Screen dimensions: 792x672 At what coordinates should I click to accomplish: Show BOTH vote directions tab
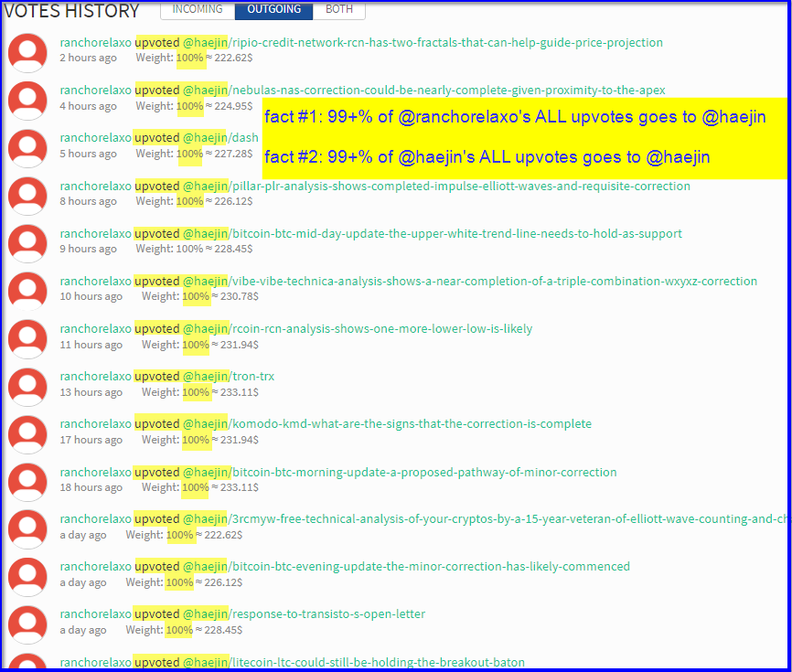[x=339, y=9]
